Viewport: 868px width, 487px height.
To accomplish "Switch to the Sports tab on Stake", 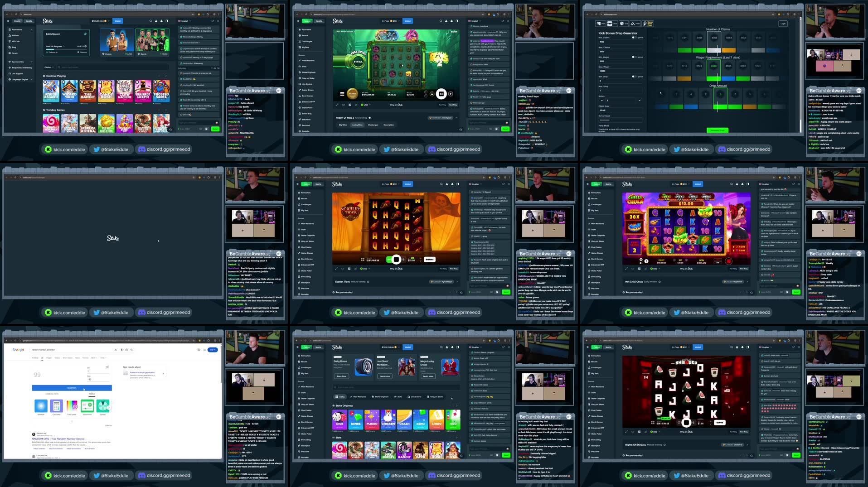I will click(29, 21).
